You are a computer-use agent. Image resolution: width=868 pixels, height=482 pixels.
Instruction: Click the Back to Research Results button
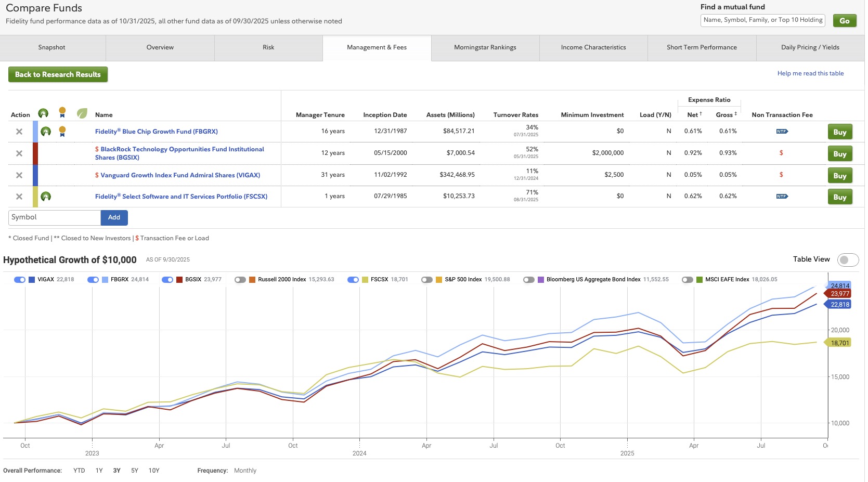click(58, 74)
